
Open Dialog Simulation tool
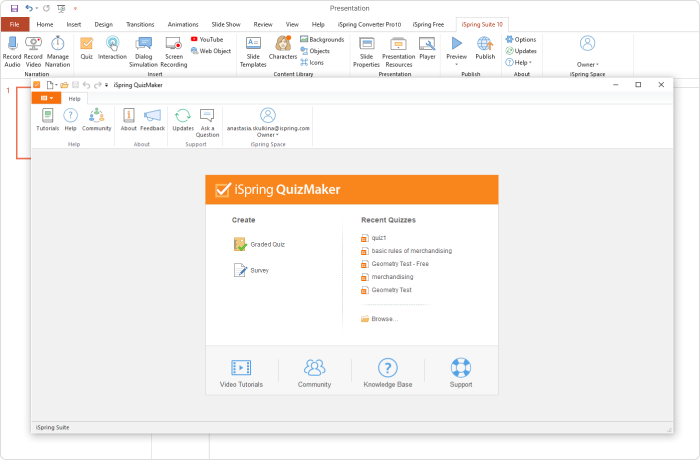pos(143,51)
